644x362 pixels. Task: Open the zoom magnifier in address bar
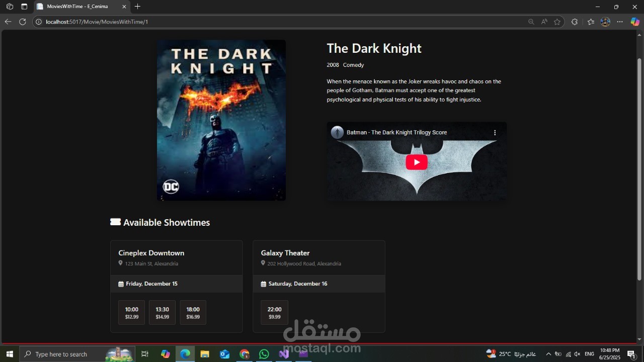tap(531, 22)
